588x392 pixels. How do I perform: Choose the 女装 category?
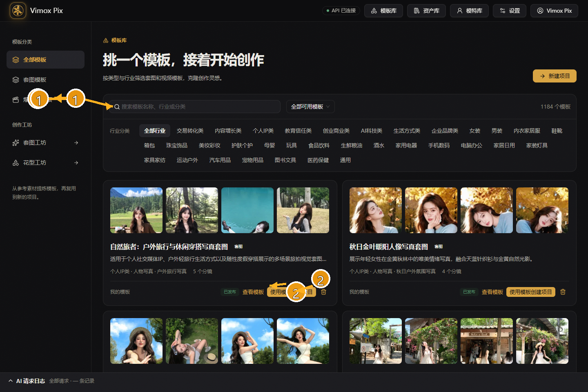(475, 131)
